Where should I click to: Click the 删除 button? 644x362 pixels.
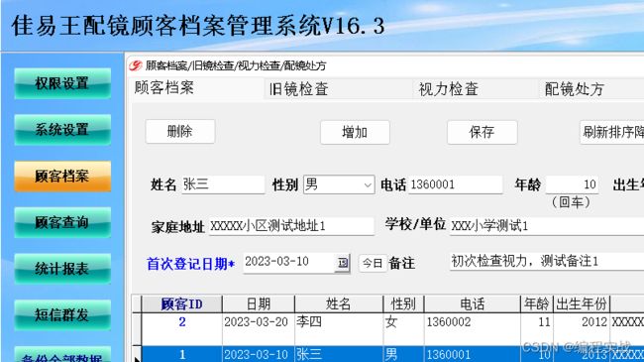coord(180,132)
